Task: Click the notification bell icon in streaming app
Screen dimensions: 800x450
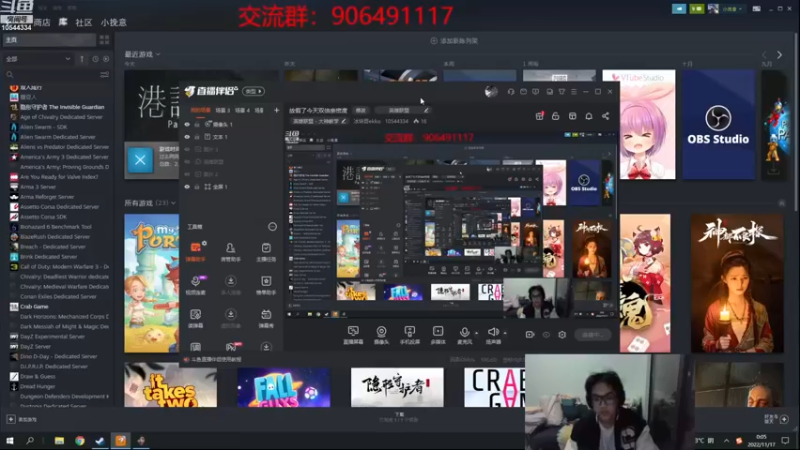Action: pos(589,116)
